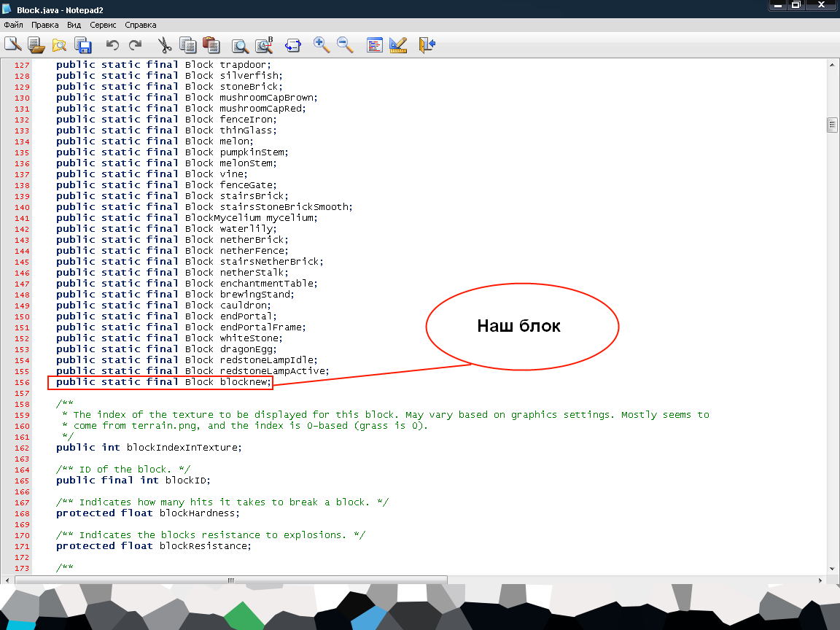Open the Find magnifier tool
Image resolution: width=840 pixels, height=630 pixels.
click(240, 45)
